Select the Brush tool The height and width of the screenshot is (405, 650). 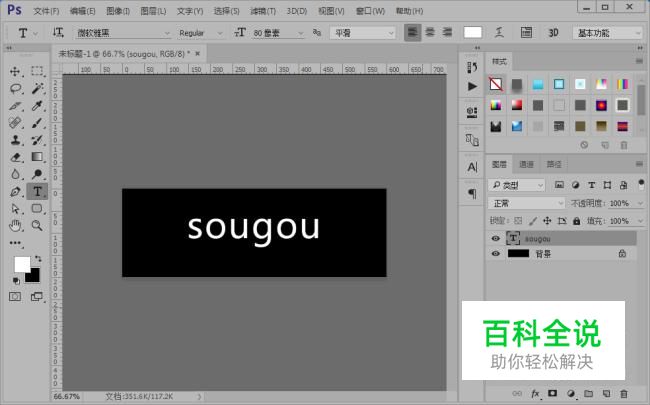pos(37,123)
